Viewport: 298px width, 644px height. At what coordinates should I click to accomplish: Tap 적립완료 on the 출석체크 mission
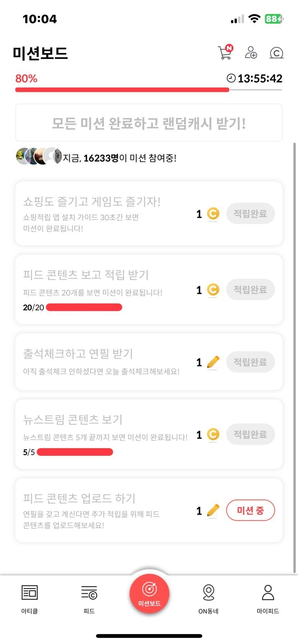(250, 362)
